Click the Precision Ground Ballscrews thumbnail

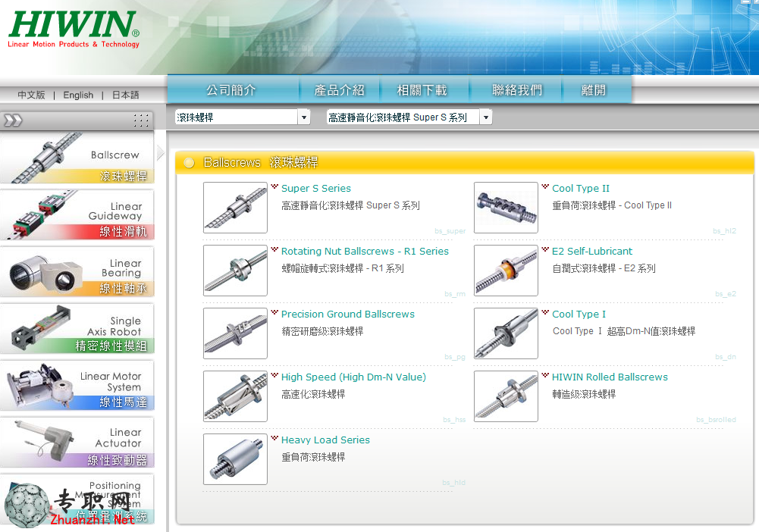coord(235,333)
